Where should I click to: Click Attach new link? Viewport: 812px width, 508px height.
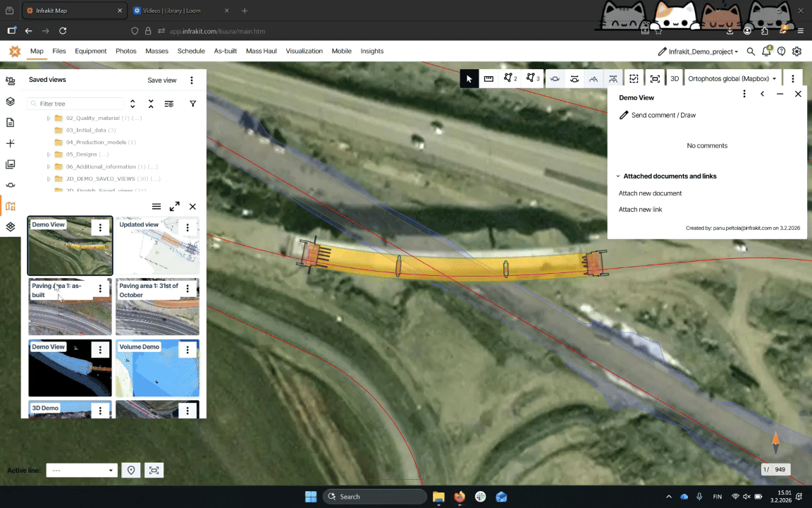(640, 210)
